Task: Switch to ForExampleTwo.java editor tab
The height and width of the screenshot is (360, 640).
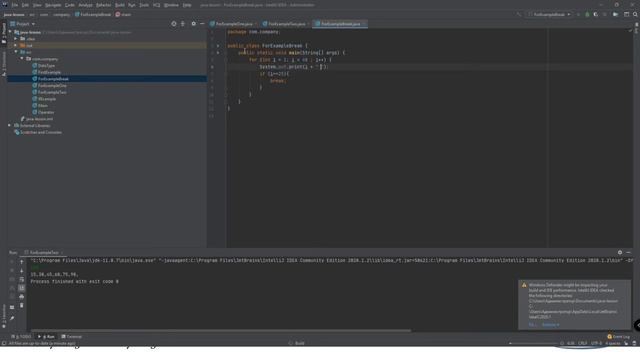Action: [286, 24]
